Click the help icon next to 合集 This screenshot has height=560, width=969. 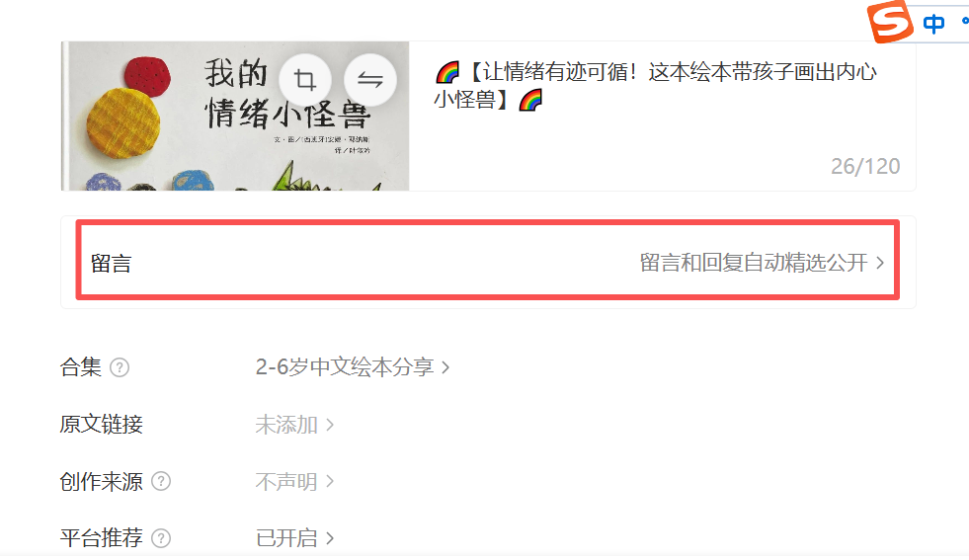click(x=120, y=367)
